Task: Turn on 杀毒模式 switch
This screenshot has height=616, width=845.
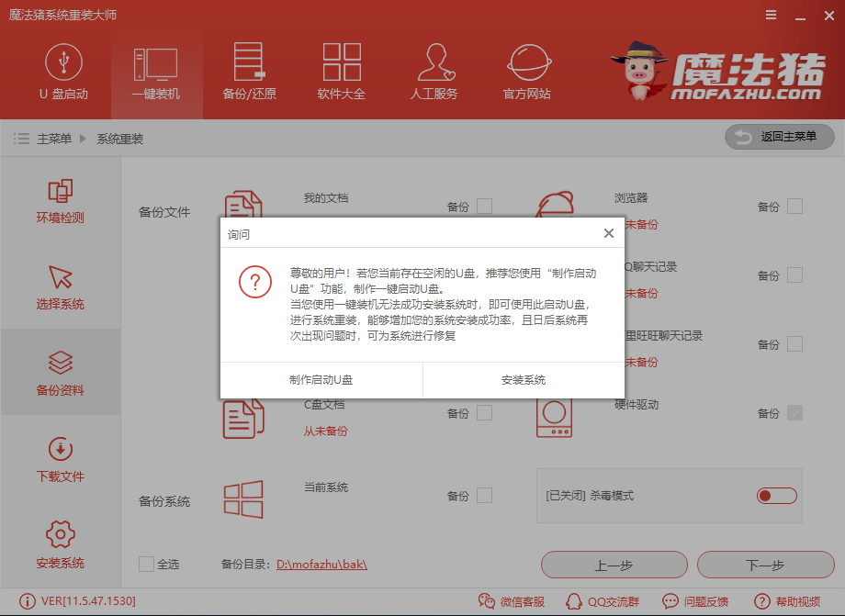Action: coord(776,495)
